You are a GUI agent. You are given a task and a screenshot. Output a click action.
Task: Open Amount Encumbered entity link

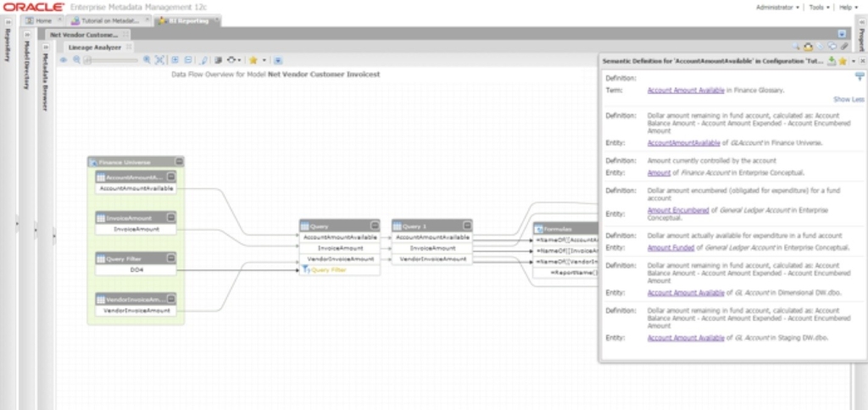pos(678,210)
